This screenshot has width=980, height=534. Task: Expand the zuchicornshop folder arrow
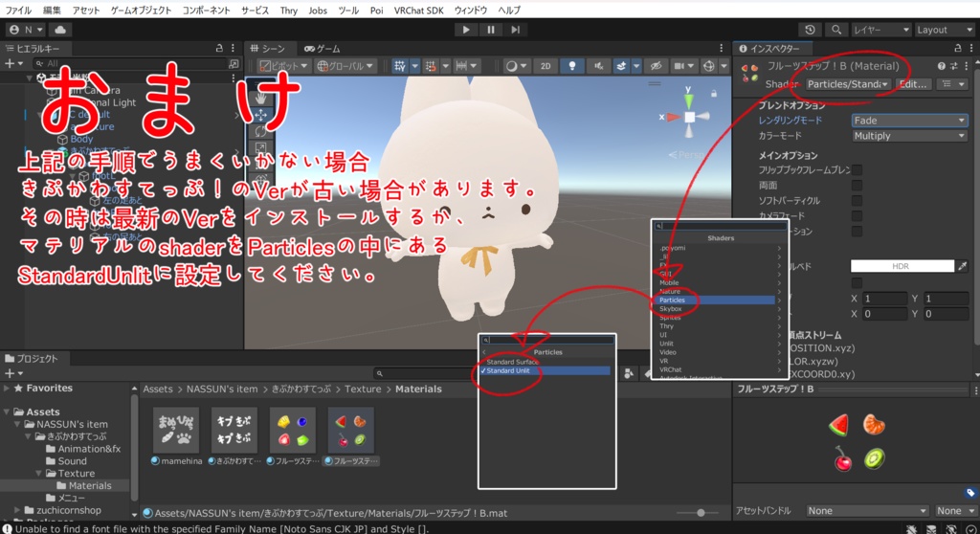pyautogui.click(x=17, y=510)
